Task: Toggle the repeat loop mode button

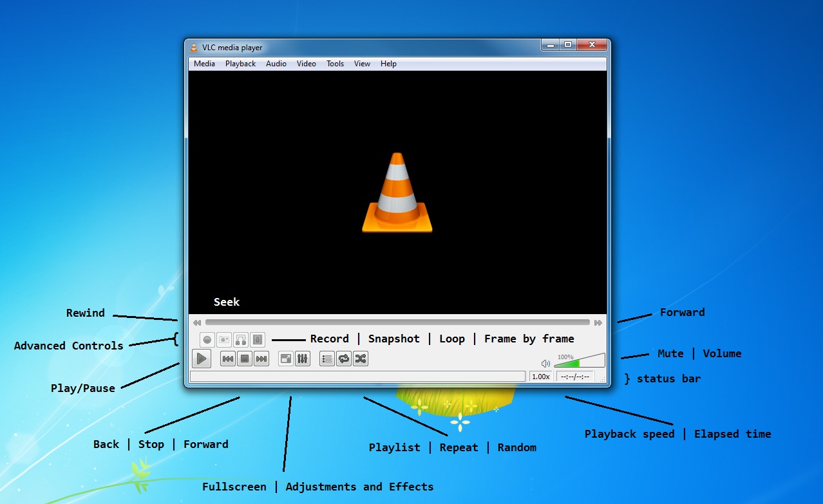Action: coord(344,359)
